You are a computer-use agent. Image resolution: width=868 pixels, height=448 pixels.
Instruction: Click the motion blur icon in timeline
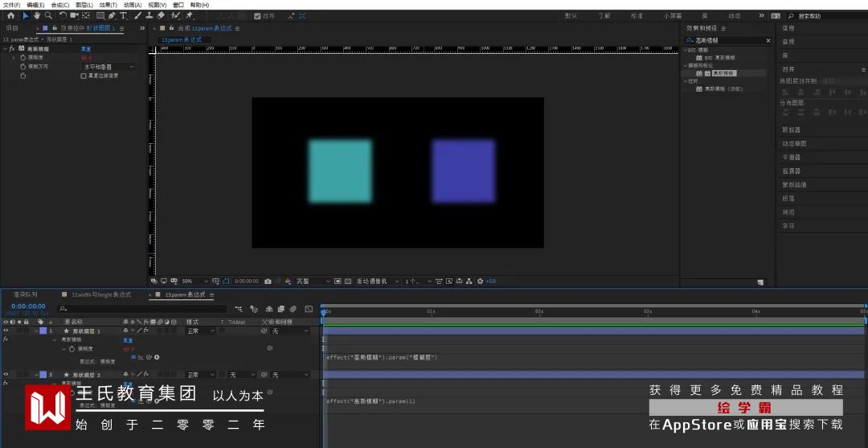293,309
